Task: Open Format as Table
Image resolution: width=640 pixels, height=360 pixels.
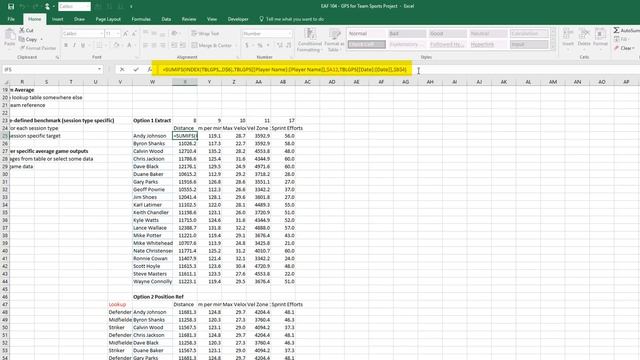Action: pyautogui.click(x=334, y=40)
